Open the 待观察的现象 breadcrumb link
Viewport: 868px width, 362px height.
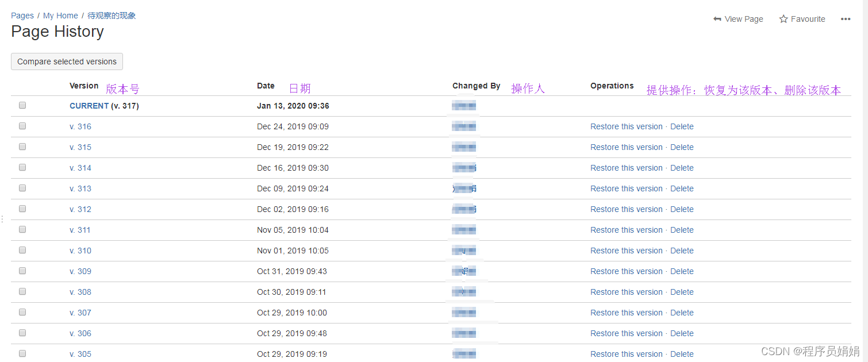tap(112, 16)
